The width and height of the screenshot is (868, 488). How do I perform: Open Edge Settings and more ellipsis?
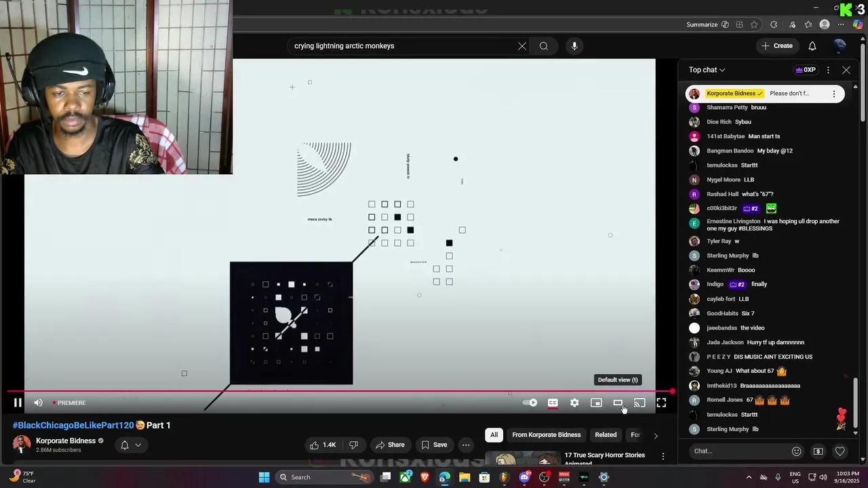click(x=841, y=24)
